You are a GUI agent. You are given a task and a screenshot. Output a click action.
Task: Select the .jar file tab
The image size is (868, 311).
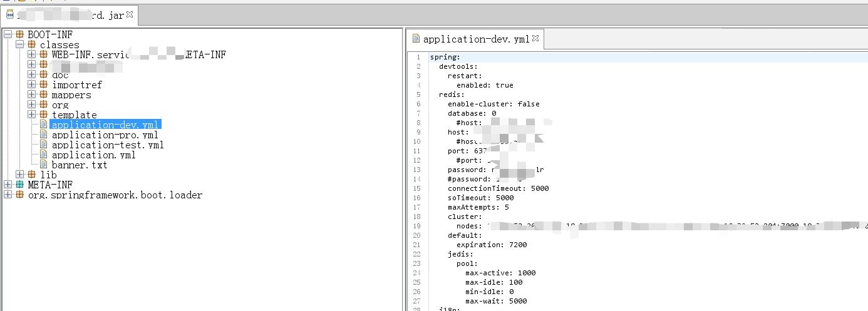click(70, 15)
